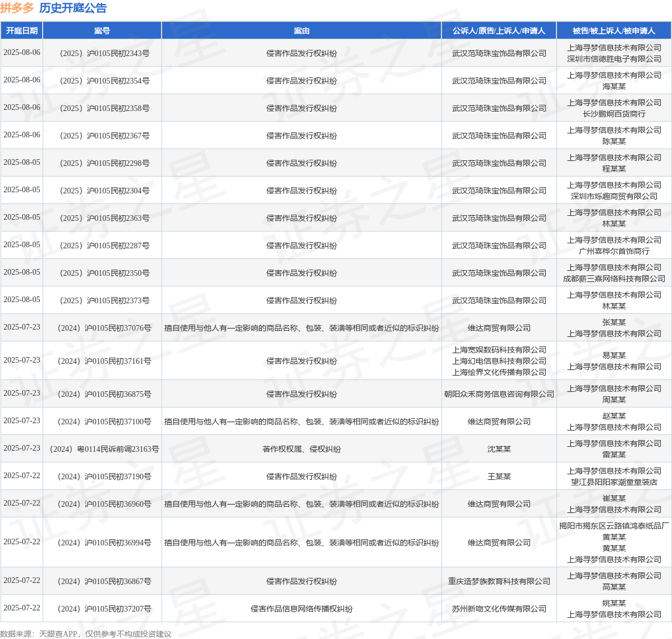Click the 数据来源 天眼查APP footer note
This screenshot has width=672, height=639.
pyautogui.click(x=86, y=634)
